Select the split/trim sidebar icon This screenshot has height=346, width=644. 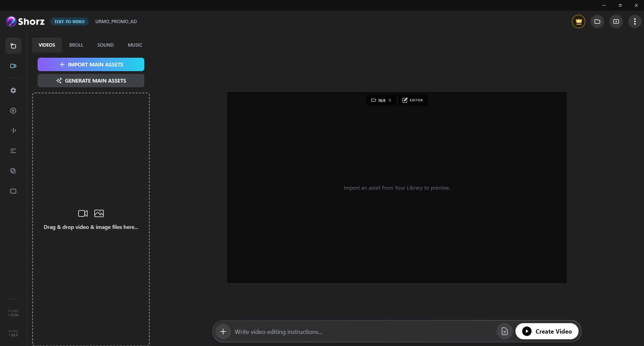click(13, 131)
